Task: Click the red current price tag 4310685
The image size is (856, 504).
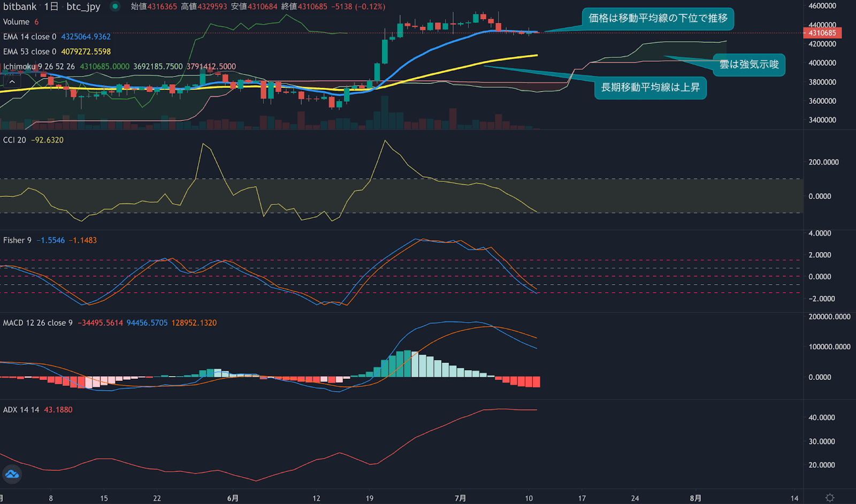Action: click(x=822, y=33)
